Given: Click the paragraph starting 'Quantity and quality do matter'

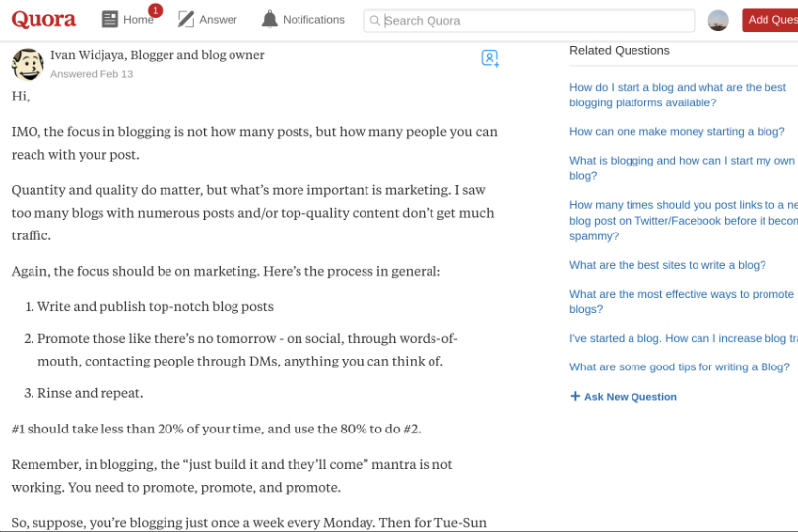Looking at the screenshot, I should point(252,213).
